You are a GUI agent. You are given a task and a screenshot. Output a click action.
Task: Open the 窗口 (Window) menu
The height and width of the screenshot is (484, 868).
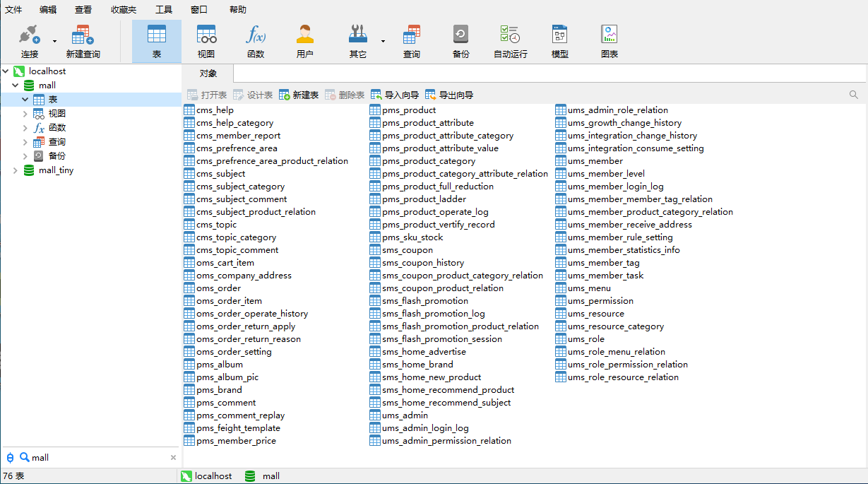[x=199, y=10]
